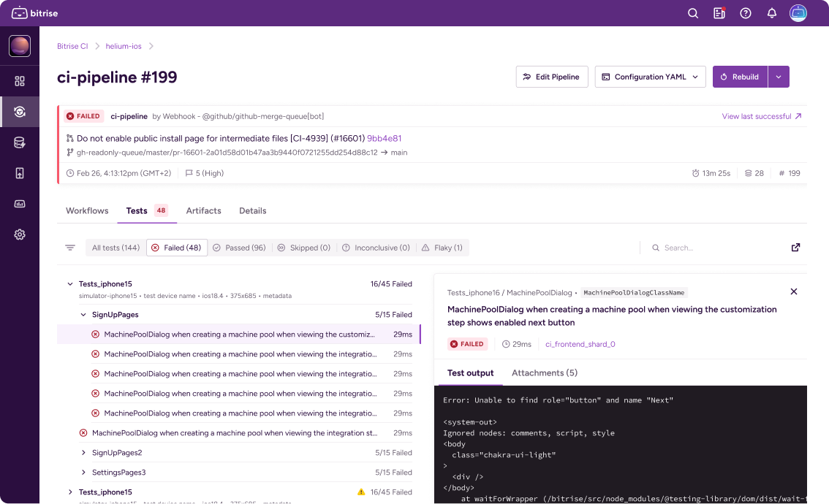Screen dimensions: 829x504
Task: Open the release management phone icon
Action: (20, 173)
